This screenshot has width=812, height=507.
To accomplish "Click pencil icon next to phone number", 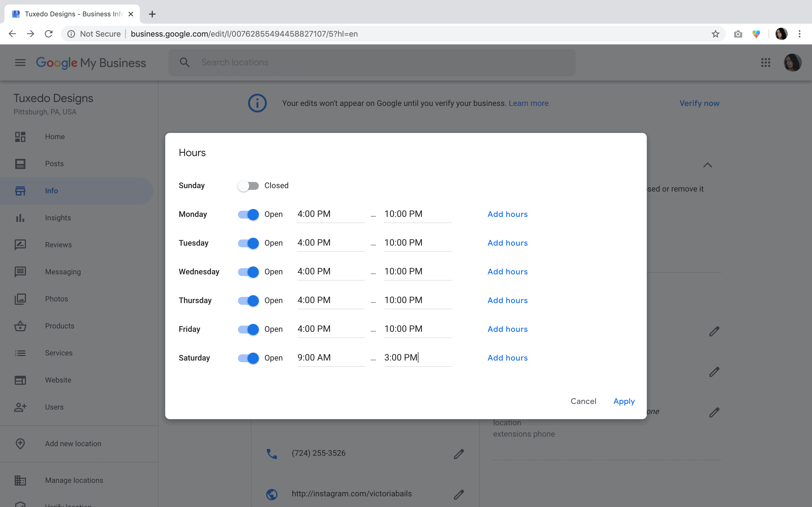I will pyautogui.click(x=459, y=454).
